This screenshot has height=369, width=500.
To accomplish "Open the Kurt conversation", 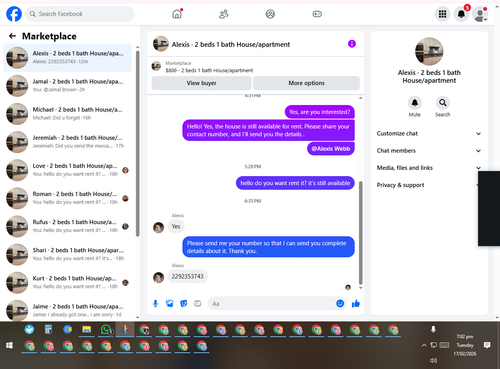I will 67,282.
